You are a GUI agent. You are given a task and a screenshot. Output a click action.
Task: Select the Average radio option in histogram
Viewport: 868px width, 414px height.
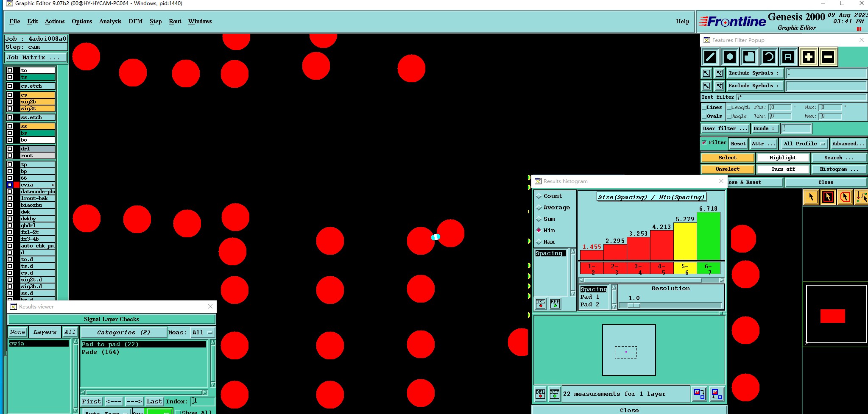[539, 208]
